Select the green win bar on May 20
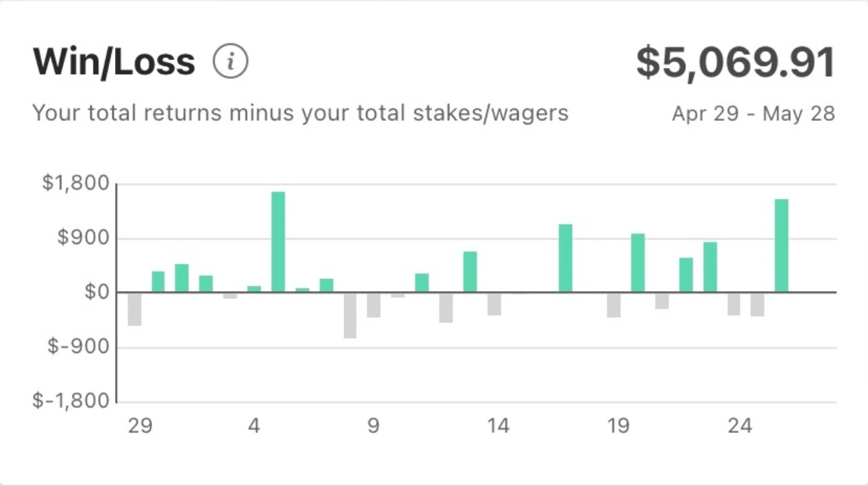The width and height of the screenshot is (868, 486). 638,263
